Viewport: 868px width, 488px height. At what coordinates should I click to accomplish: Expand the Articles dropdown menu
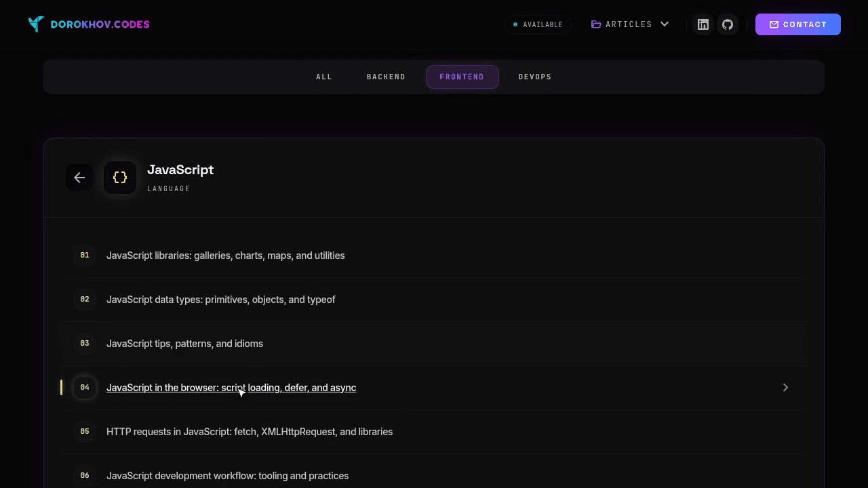point(630,24)
